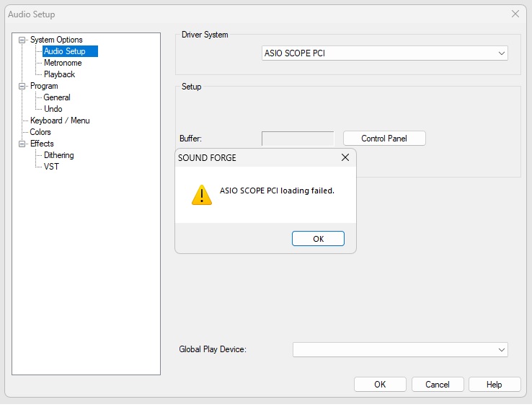Select Audio Setup in the tree
Screen dimensions: 532x407
pyautogui.click(x=70, y=51)
